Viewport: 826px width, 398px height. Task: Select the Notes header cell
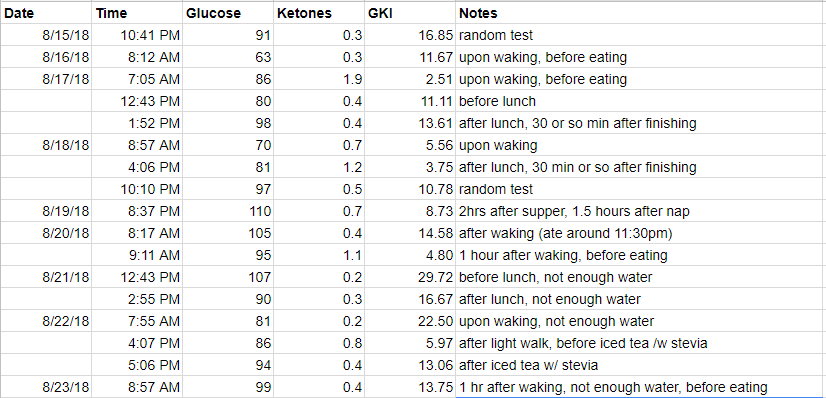click(641, 13)
